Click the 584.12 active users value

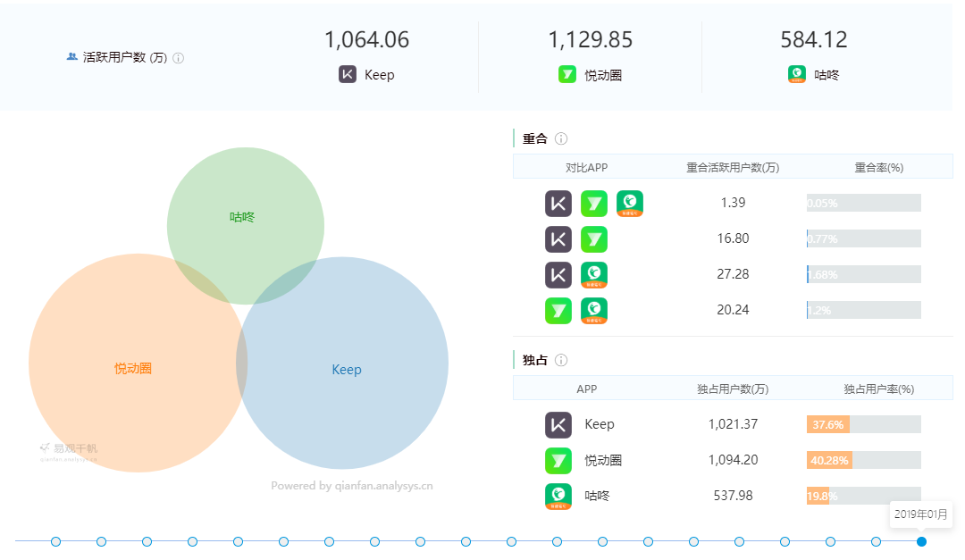[x=814, y=40]
